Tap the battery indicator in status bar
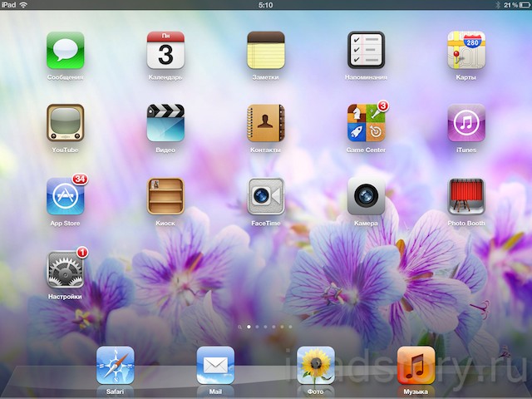 coord(525,5)
